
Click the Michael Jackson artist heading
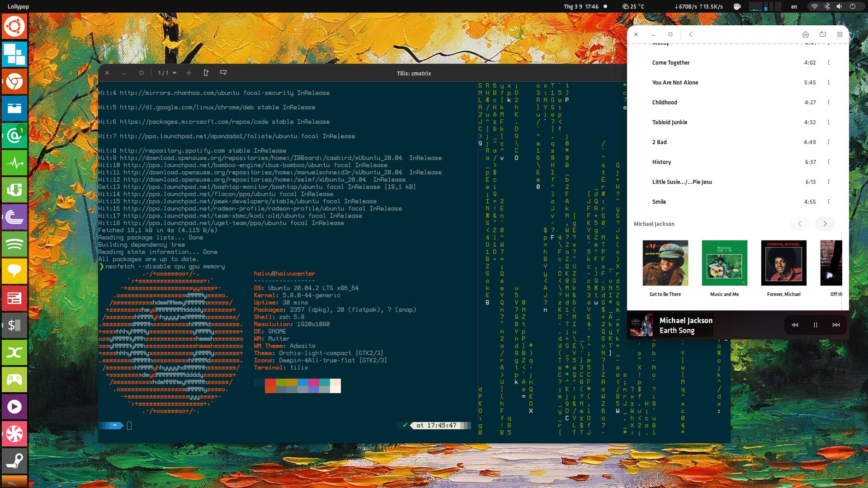click(654, 224)
